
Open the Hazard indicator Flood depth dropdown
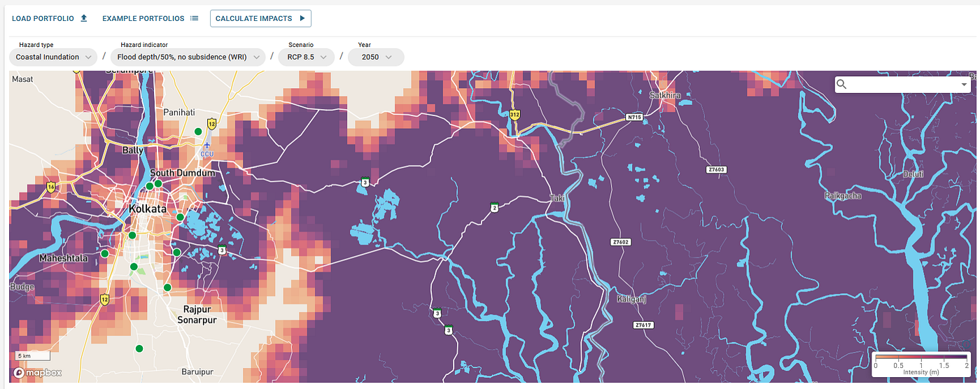pos(188,57)
